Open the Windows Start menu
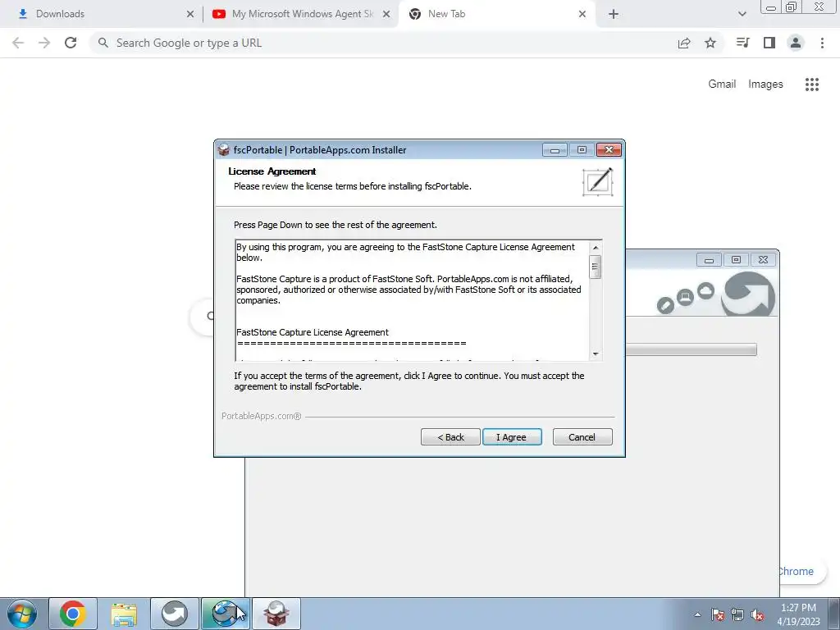 click(21, 614)
